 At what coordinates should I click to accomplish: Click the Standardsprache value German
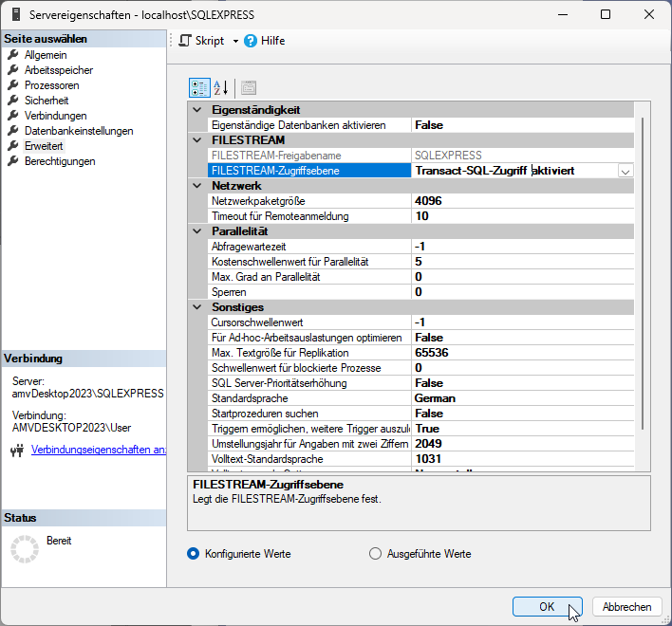(x=522, y=398)
